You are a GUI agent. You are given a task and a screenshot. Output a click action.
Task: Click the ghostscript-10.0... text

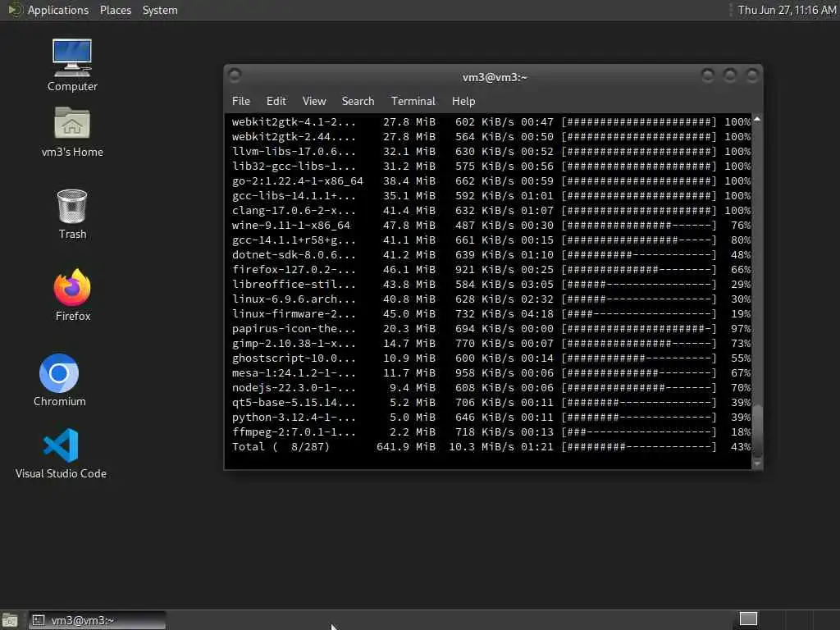pos(294,358)
